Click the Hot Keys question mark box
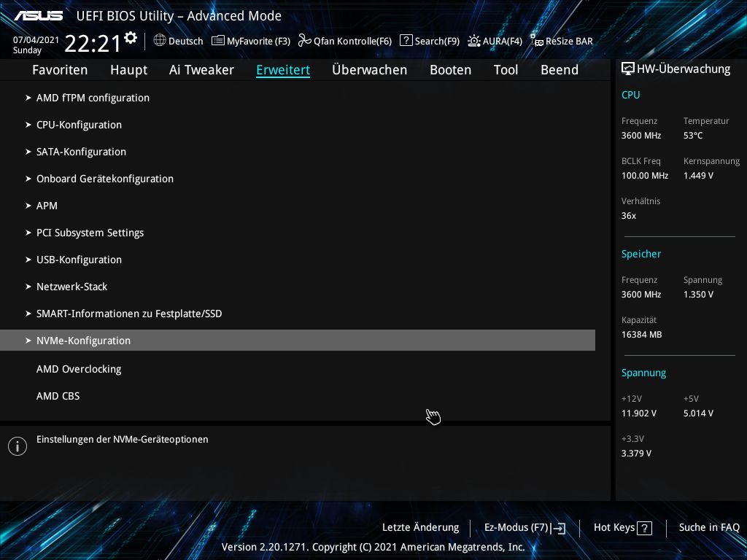The height and width of the screenshot is (560, 747). click(x=644, y=528)
